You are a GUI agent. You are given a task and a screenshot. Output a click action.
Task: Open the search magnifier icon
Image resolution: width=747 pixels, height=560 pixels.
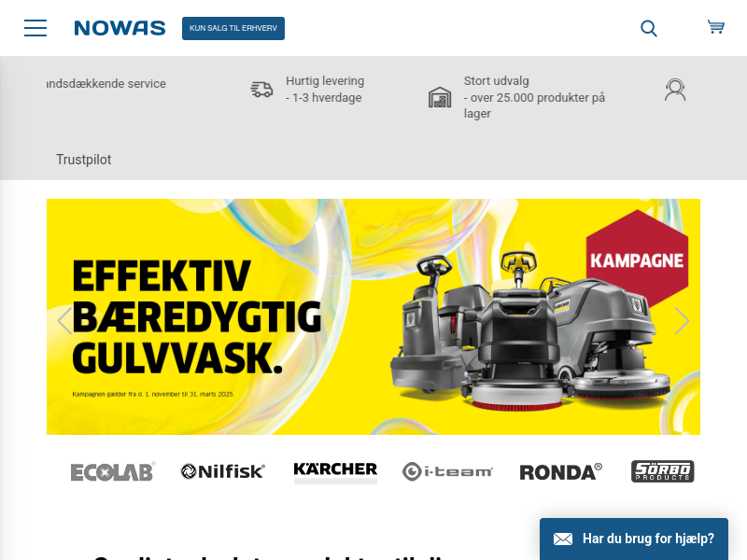(648, 28)
